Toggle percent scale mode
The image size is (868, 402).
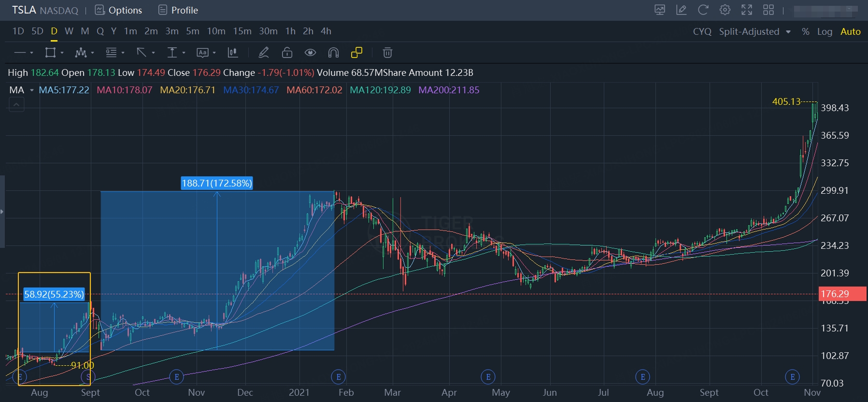coord(805,31)
